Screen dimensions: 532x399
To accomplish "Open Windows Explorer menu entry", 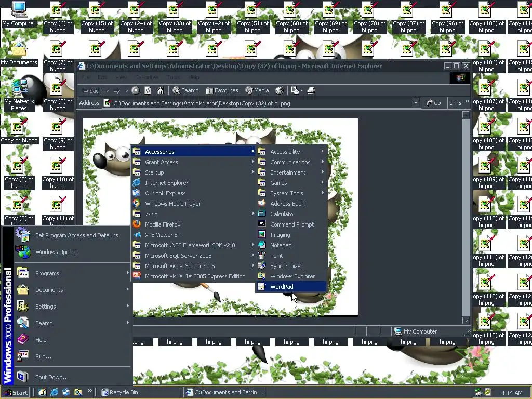I will click(291, 276).
